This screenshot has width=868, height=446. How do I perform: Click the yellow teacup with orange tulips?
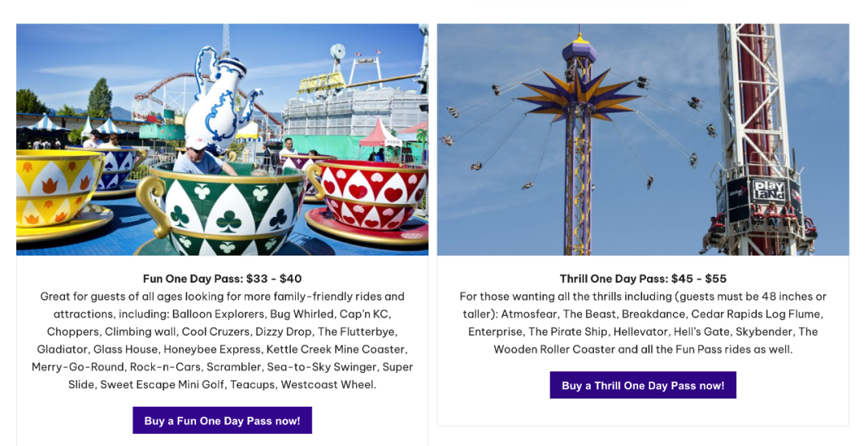(x=58, y=188)
